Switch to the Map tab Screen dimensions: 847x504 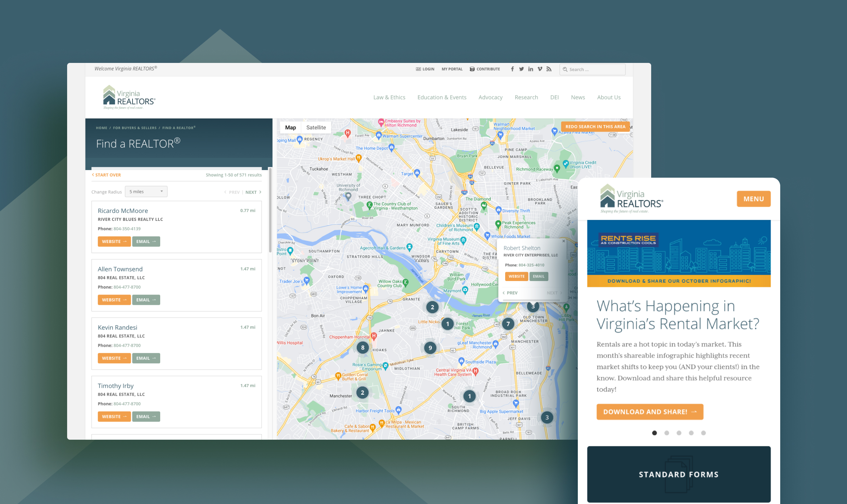tap(290, 127)
